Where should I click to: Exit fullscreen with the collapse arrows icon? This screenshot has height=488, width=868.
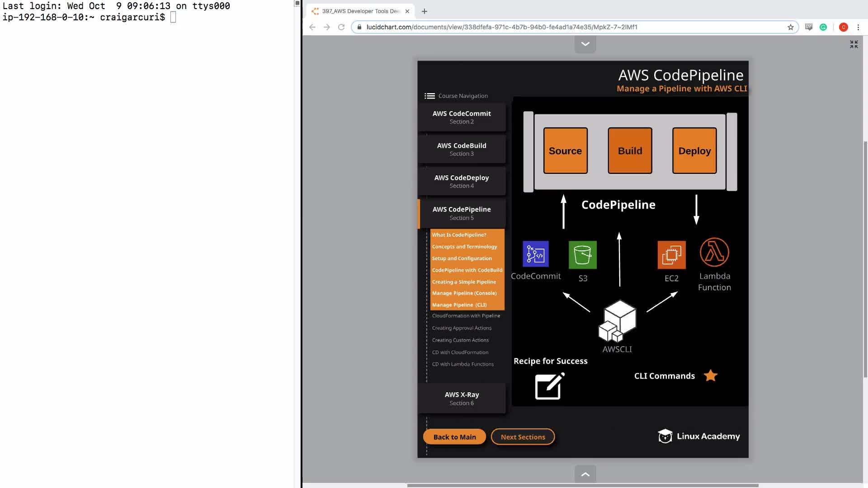coord(854,44)
